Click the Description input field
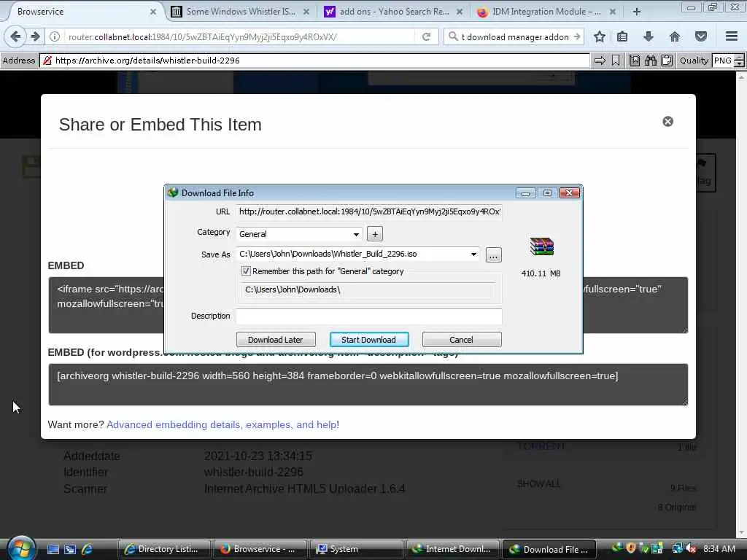Image resolution: width=747 pixels, height=560 pixels. click(369, 316)
